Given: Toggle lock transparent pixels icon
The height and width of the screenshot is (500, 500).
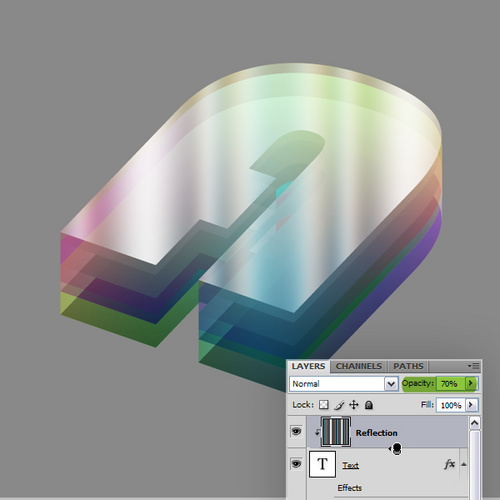Looking at the screenshot, I should 323,405.
